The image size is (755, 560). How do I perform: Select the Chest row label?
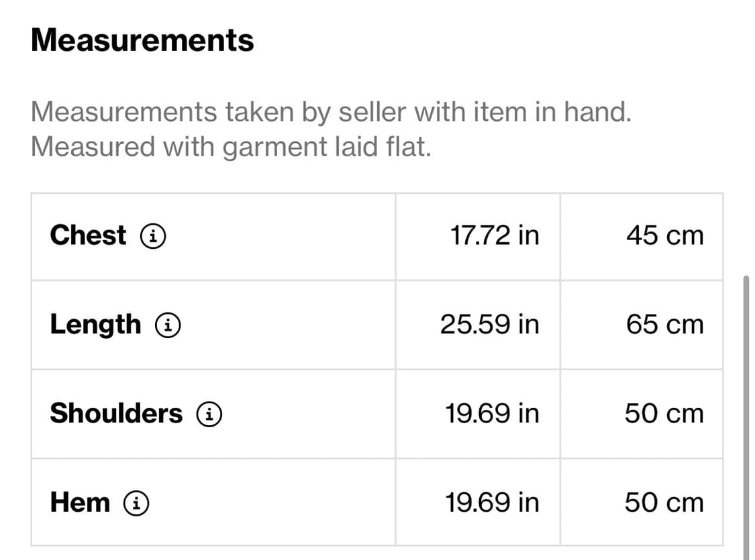88,235
